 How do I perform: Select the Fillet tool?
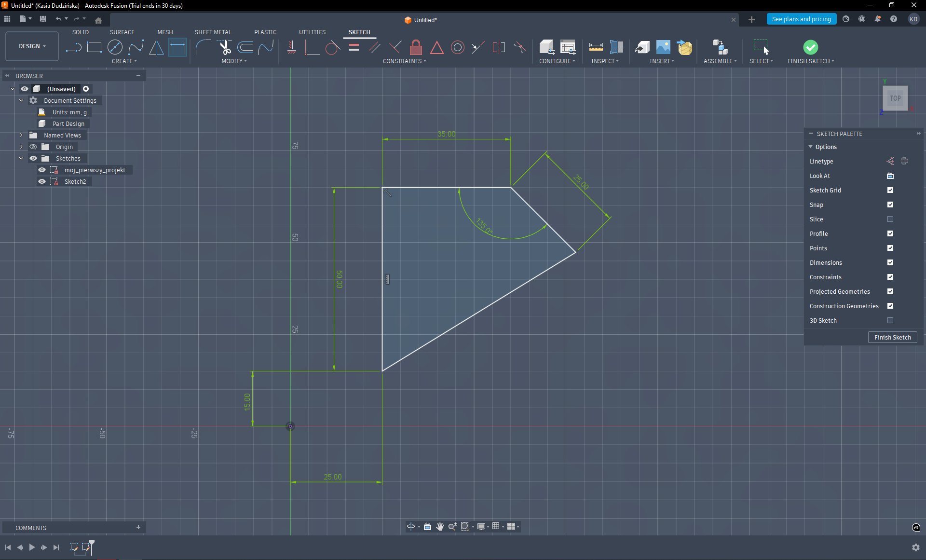coord(203,47)
